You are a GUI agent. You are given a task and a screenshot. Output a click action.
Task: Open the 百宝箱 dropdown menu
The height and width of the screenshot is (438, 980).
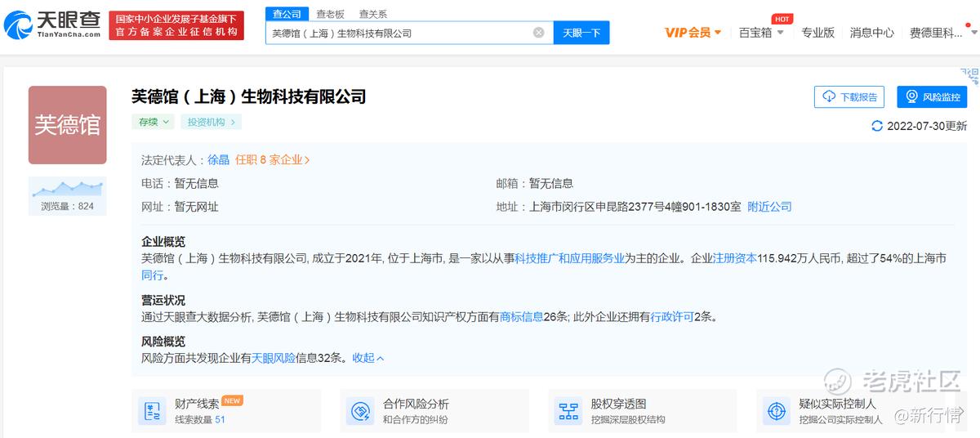(761, 33)
